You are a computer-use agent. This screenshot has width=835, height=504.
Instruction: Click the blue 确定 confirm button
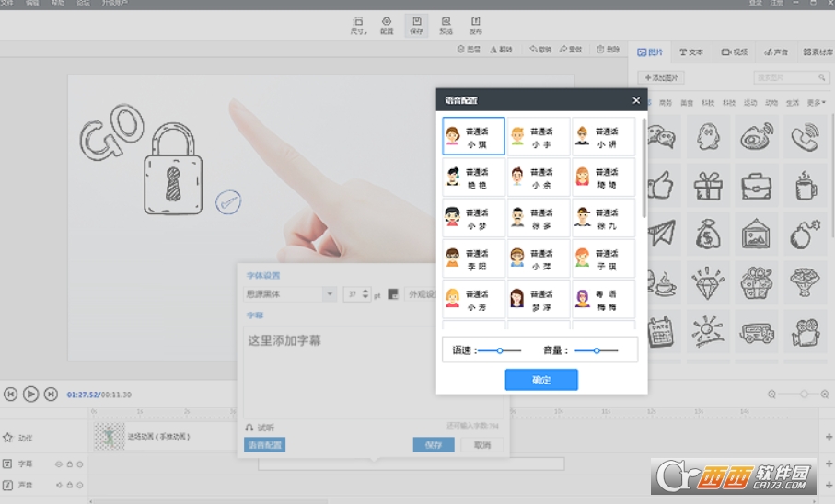tap(541, 380)
